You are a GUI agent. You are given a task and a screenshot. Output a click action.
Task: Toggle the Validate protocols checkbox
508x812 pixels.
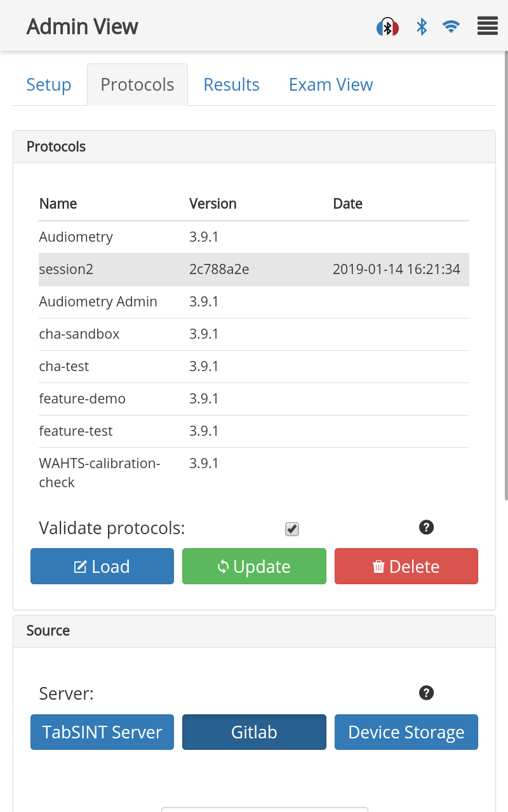click(x=292, y=528)
